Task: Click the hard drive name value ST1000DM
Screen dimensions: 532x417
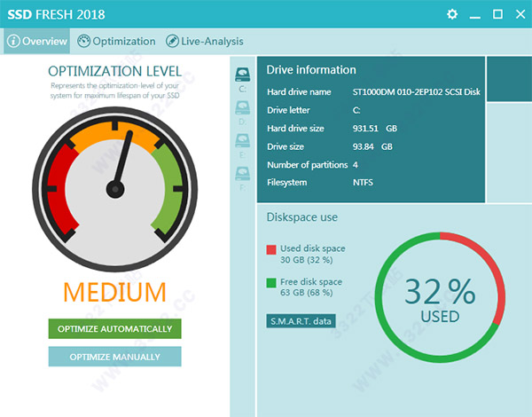Action: [x=416, y=92]
